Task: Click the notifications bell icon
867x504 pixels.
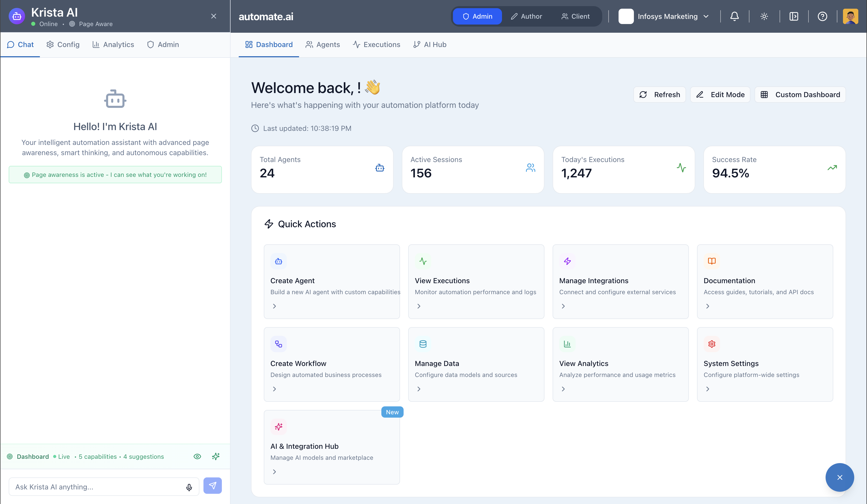Action: point(734,16)
